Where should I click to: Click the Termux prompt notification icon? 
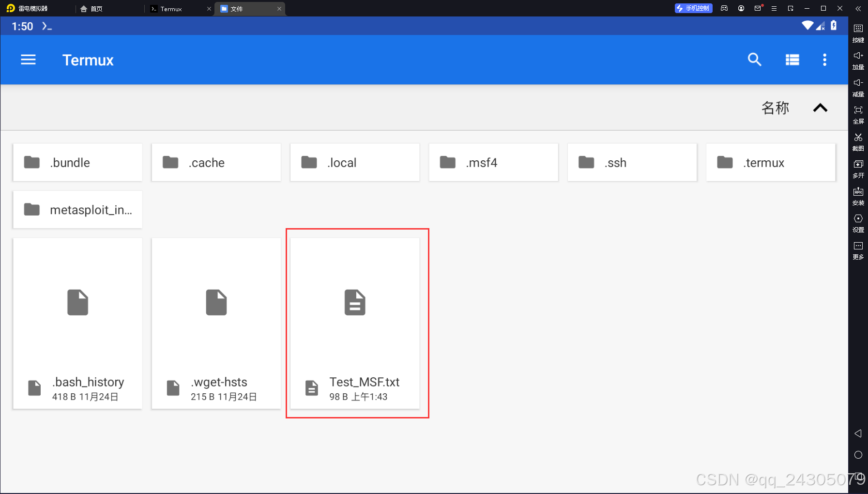click(46, 26)
